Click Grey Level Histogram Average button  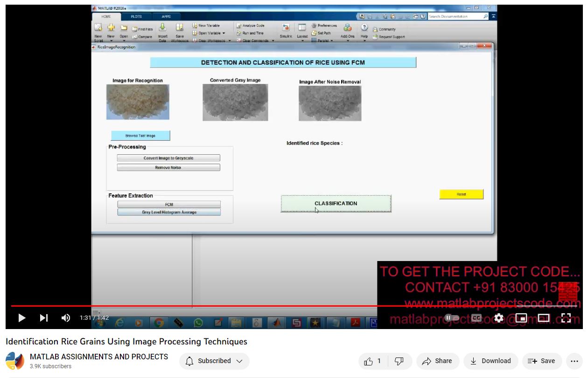(169, 212)
